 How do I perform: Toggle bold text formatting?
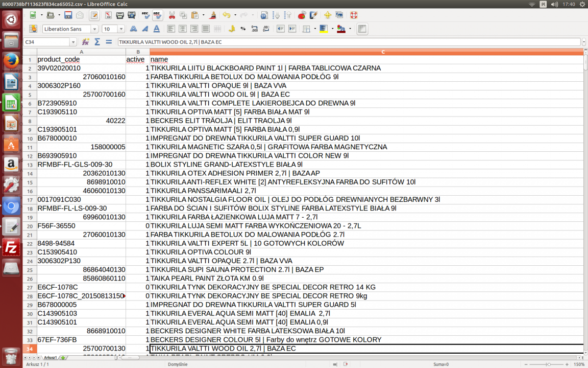133,29
